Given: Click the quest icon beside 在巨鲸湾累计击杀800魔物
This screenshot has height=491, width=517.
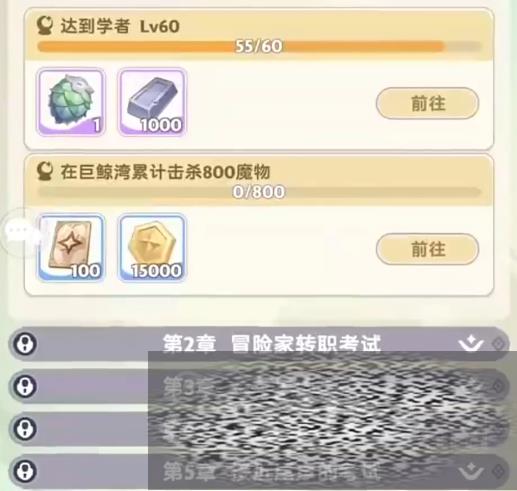Looking at the screenshot, I should click(x=45, y=172).
